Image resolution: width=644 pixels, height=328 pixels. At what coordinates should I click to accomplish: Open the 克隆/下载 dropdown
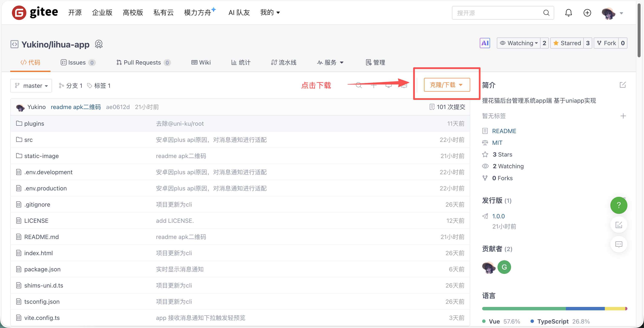click(447, 85)
